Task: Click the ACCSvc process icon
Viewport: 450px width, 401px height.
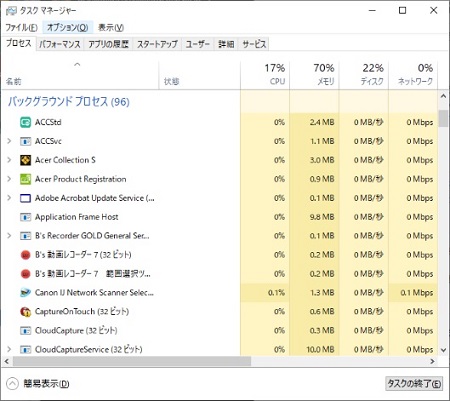Action: tap(25, 141)
